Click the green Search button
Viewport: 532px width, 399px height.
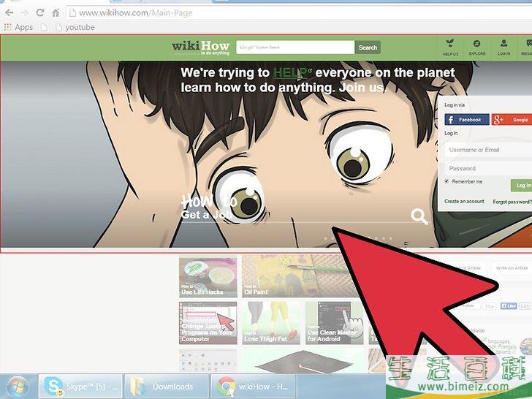tap(368, 47)
